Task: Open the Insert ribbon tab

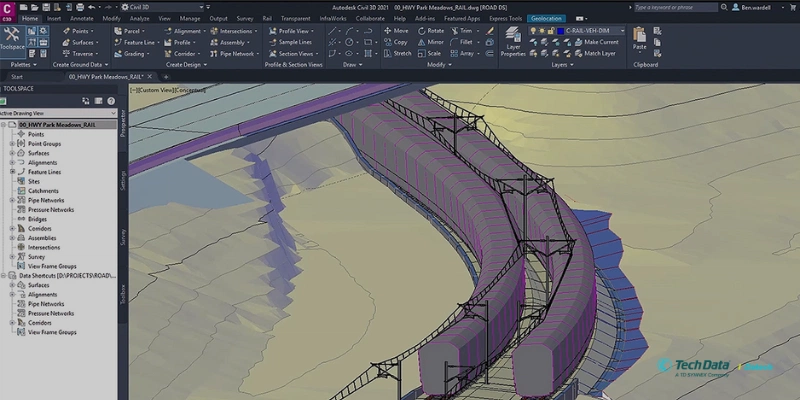Action: pos(54,18)
